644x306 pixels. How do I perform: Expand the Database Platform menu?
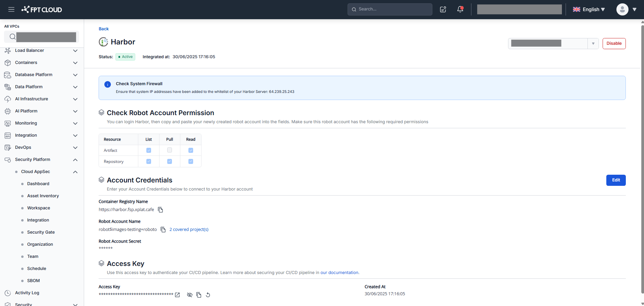[x=75, y=75]
